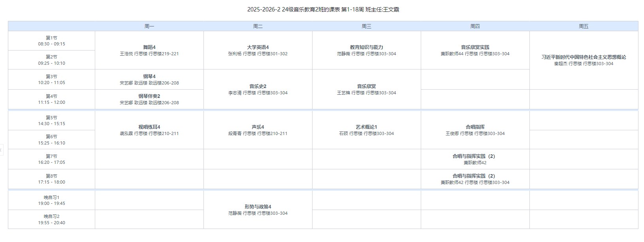644x242 pixels.
Task: Select the 周一 column header
Action: pos(149,26)
